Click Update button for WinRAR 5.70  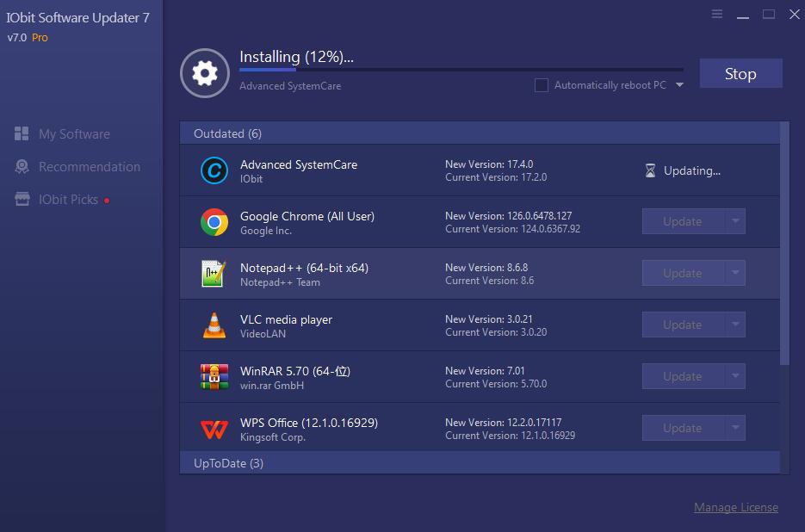[684, 376]
